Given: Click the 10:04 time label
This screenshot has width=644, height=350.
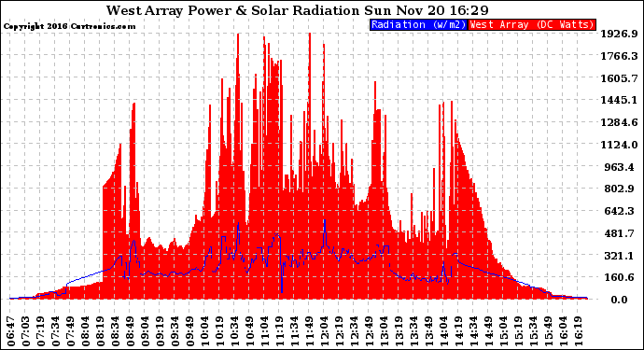Looking at the screenshot, I should point(204,331).
